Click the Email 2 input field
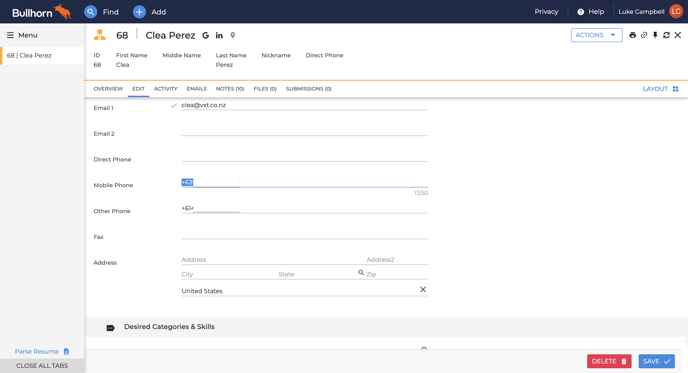This screenshot has width=688, height=373. (305, 131)
